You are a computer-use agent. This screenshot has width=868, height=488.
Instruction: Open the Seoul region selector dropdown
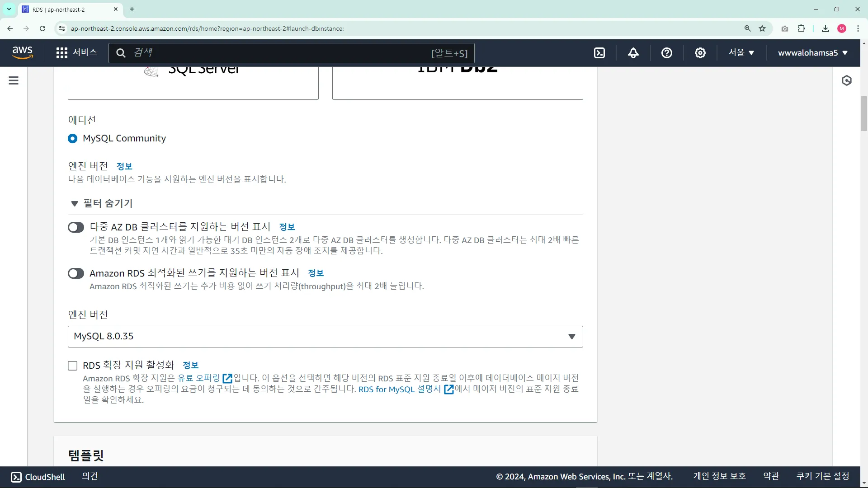(741, 53)
